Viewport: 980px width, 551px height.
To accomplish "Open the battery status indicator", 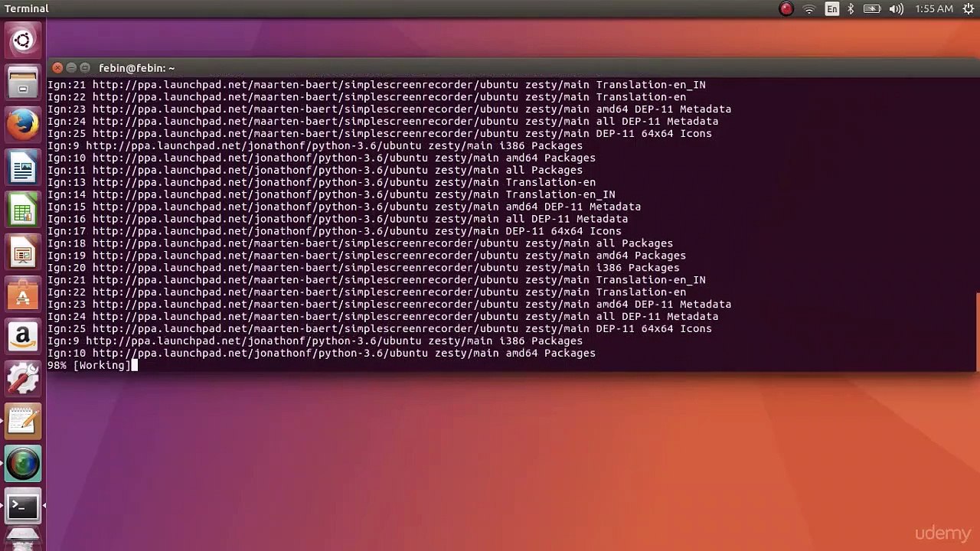I will (x=872, y=9).
